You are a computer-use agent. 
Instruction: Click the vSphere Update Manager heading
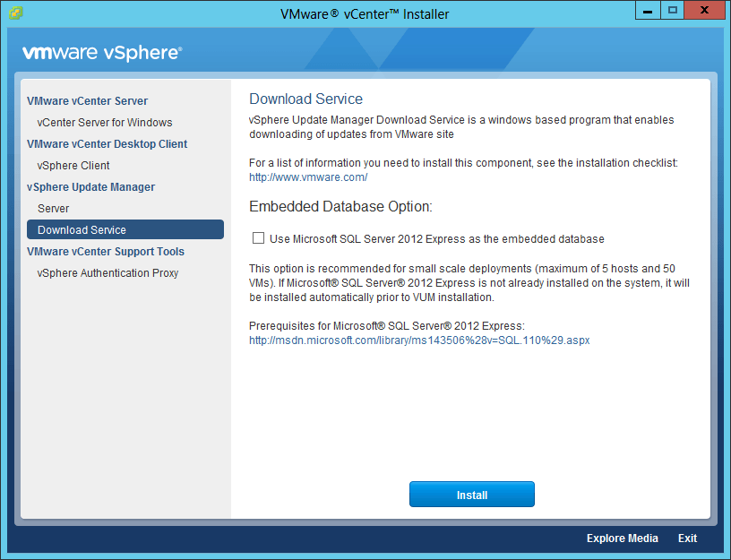click(90, 187)
